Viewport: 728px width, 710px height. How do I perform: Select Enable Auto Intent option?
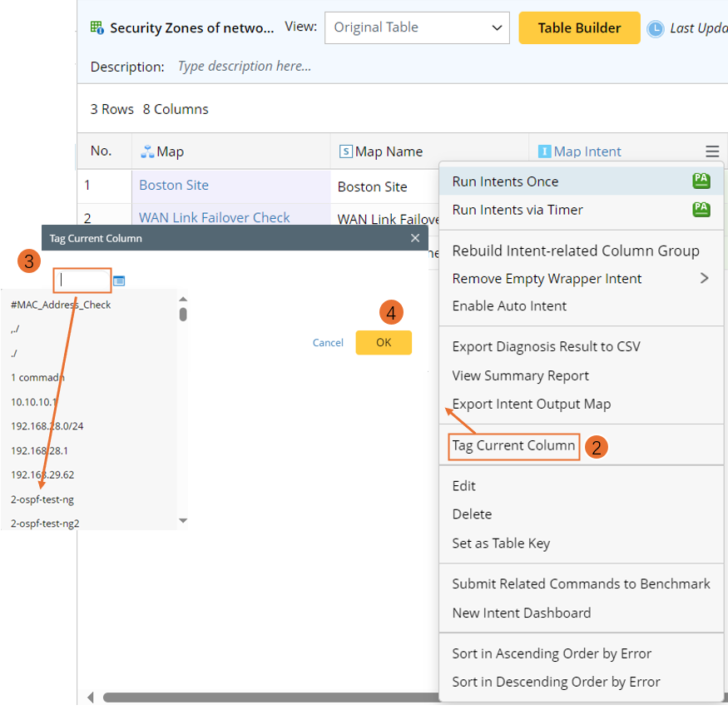click(x=509, y=305)
